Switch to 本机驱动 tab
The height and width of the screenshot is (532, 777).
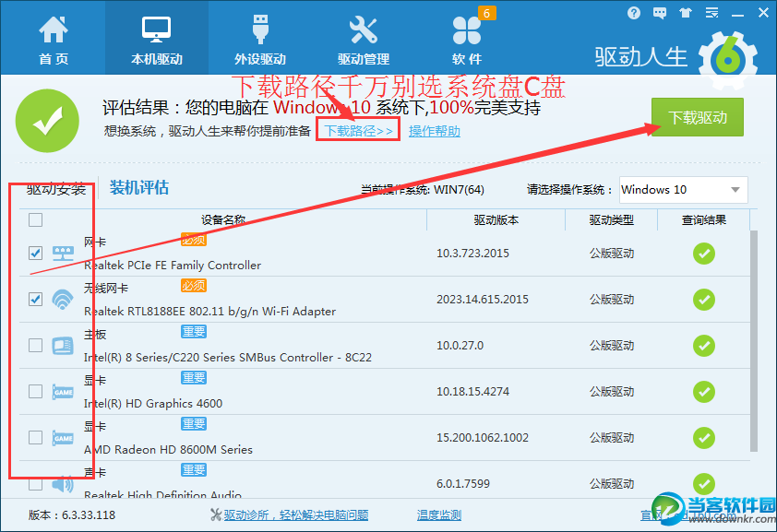[x=157, y=40]
